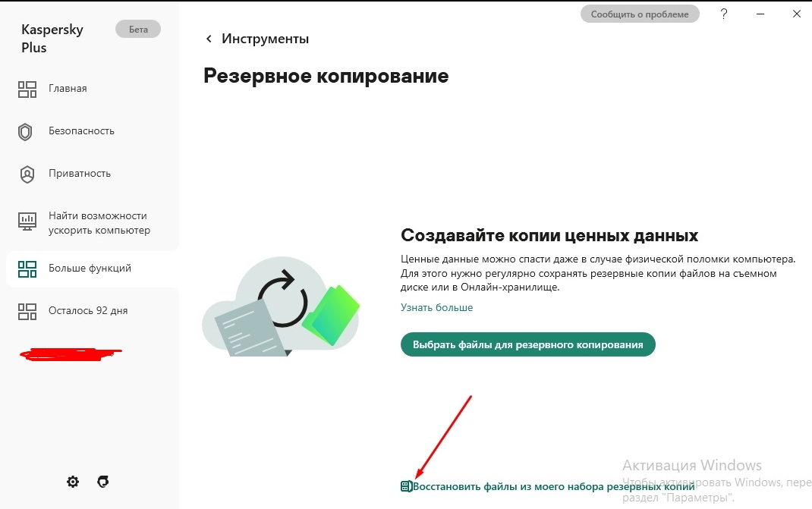Click Выбрать файлы для резервного копирования

click(527, 344)
